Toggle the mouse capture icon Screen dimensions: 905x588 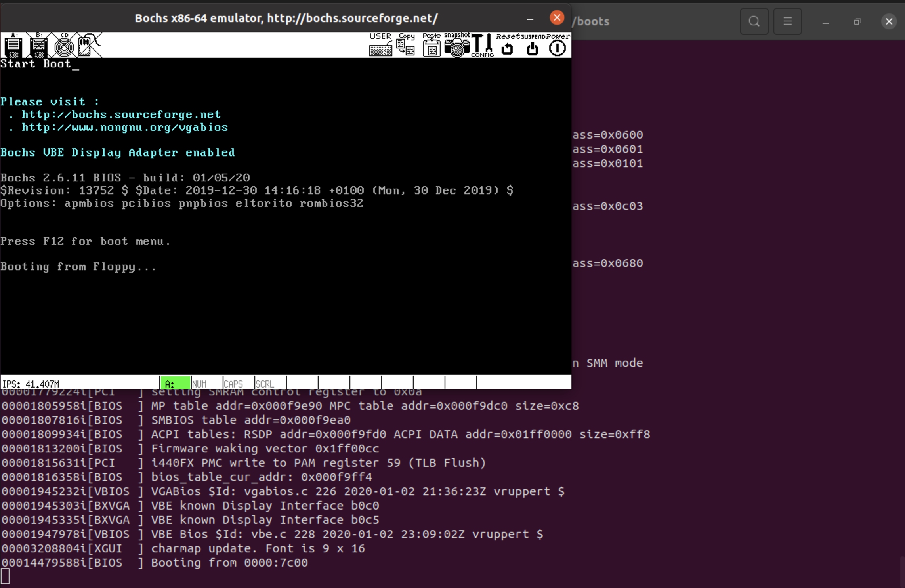point(89,45)
